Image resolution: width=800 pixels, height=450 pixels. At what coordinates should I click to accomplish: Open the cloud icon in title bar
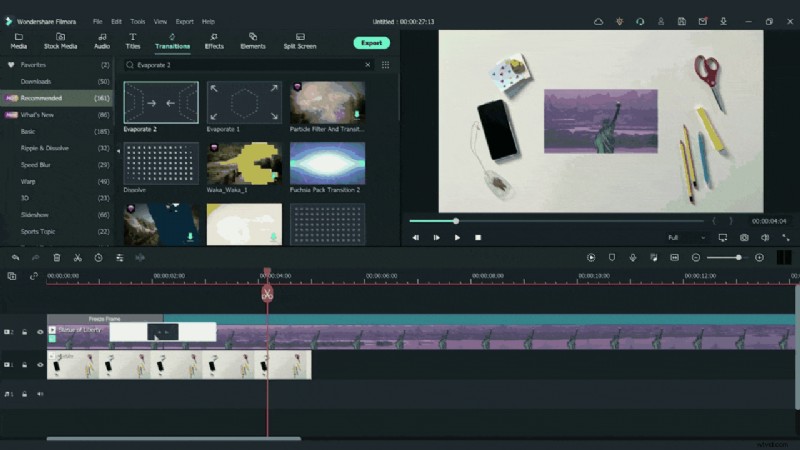coord(598,21)
